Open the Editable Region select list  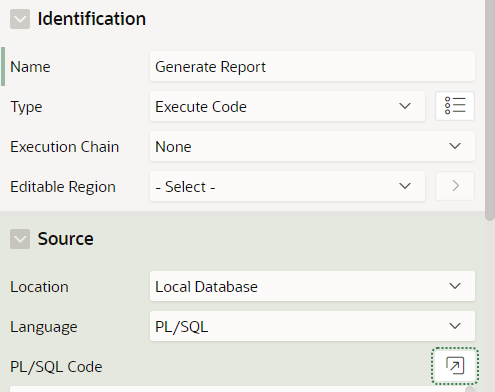coord(287,186)
